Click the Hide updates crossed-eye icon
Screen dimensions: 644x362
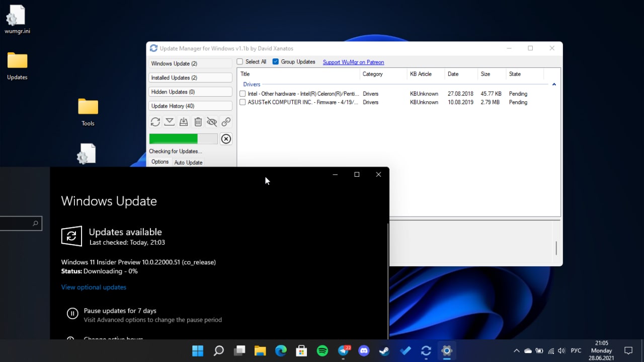[x=212, y=122]
